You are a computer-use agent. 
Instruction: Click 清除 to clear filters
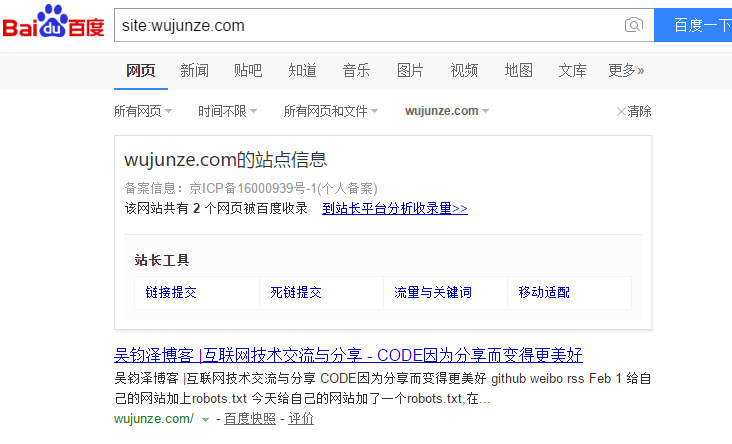click(x=634, y=111)
